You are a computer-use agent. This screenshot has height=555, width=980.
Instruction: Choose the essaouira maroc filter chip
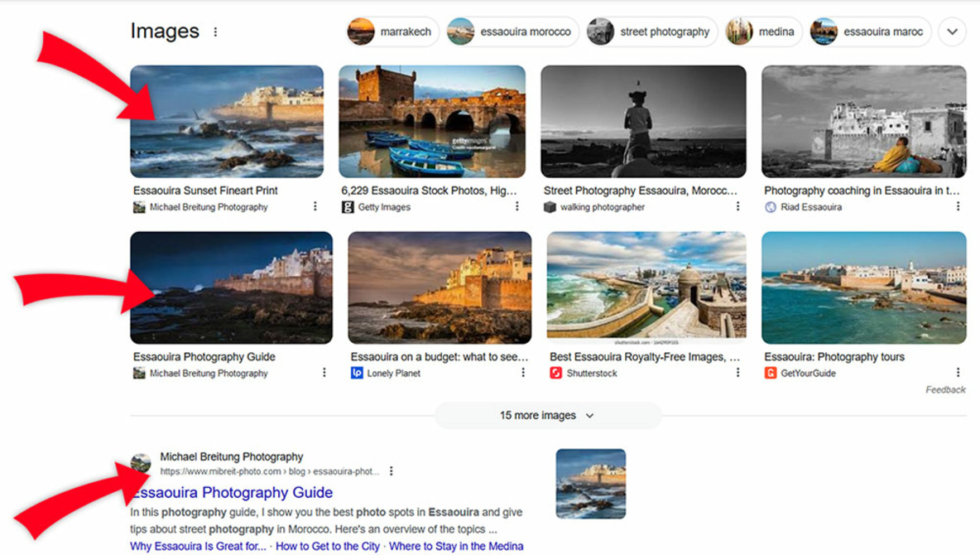coord(870,32)
